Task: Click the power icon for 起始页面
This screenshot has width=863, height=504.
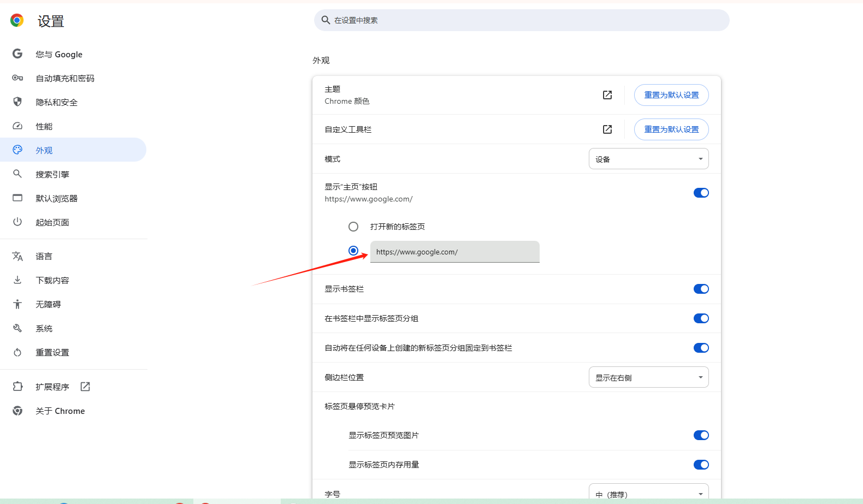Action: tap(17, 222)
